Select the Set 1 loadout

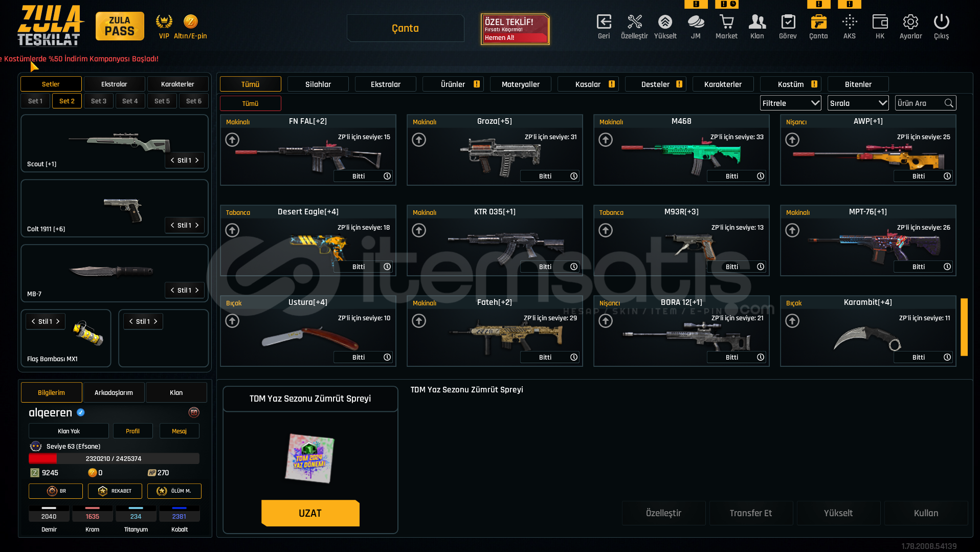[x=35, y=101]
